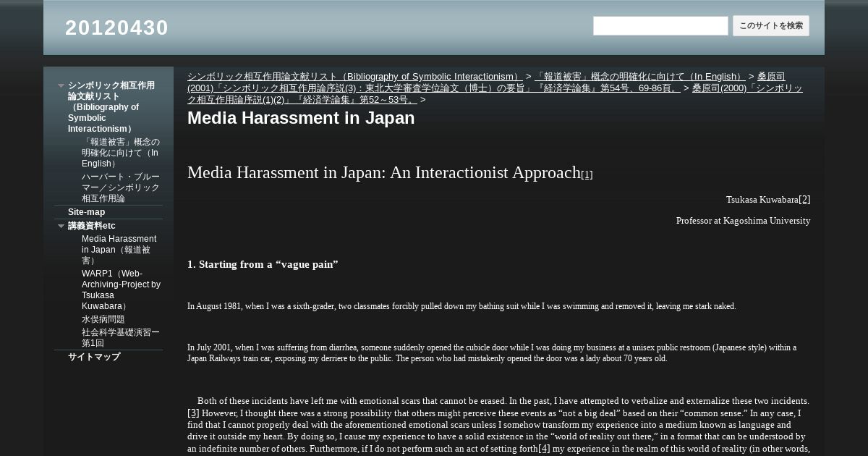Open the 講義資料etc sidebar heading
Screen dimensions: 868x456
pyautogui.click(x=92, y=226)
